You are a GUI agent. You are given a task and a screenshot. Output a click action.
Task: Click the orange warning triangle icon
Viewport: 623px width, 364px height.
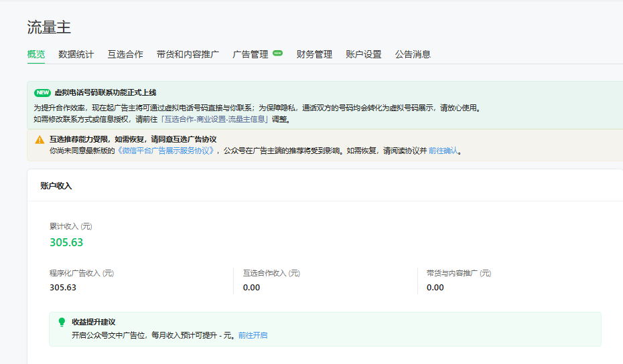click(x=40, y=140)
